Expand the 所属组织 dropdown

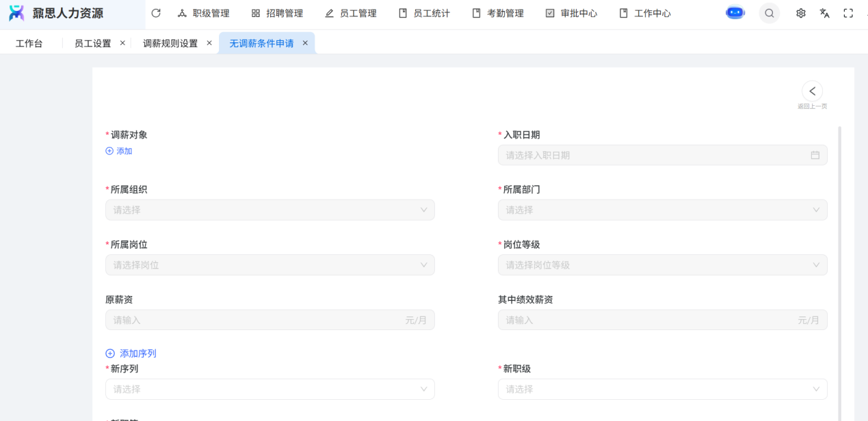click(270, 210)
